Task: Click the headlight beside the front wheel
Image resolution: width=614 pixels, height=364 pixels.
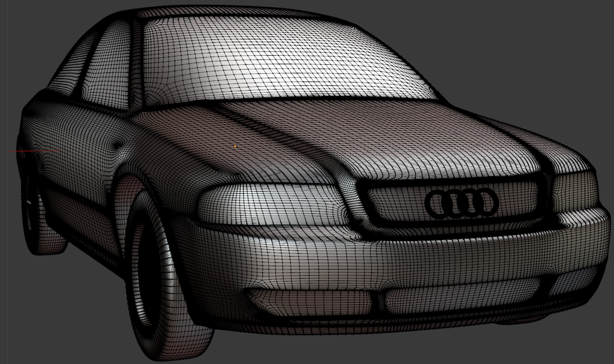Action: click(273, 204)
